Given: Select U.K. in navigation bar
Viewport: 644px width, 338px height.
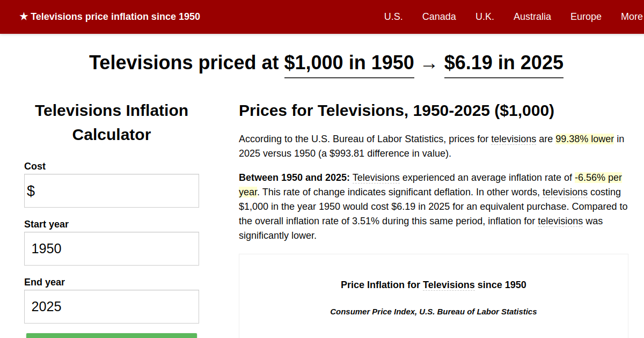Looking at the screenshot, I should pos(485,17).
